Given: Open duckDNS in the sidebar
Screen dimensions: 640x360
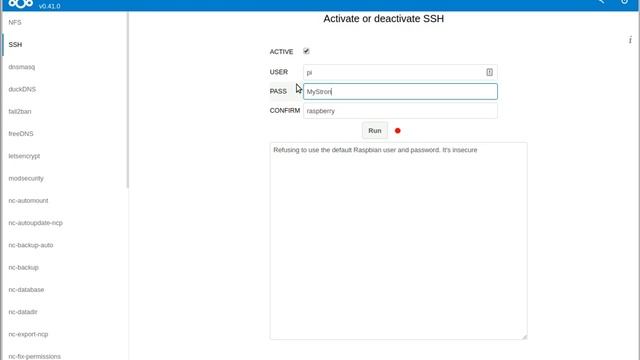Looking at the screenshot, I should click(22, 89).
